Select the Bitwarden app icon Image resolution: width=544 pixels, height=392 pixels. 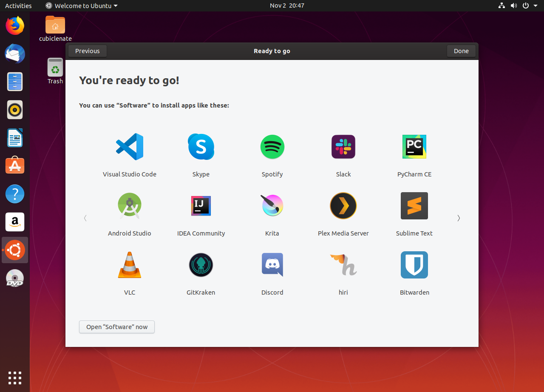pos(414,265)
